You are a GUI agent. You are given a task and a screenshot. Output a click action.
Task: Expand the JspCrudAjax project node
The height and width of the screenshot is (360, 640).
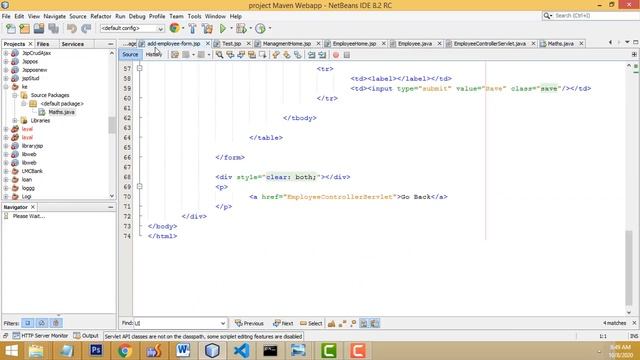point(6,53)
